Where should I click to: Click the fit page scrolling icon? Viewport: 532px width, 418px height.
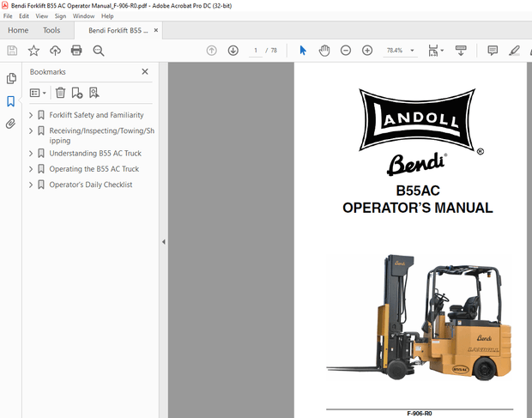(x=433, y=51)
